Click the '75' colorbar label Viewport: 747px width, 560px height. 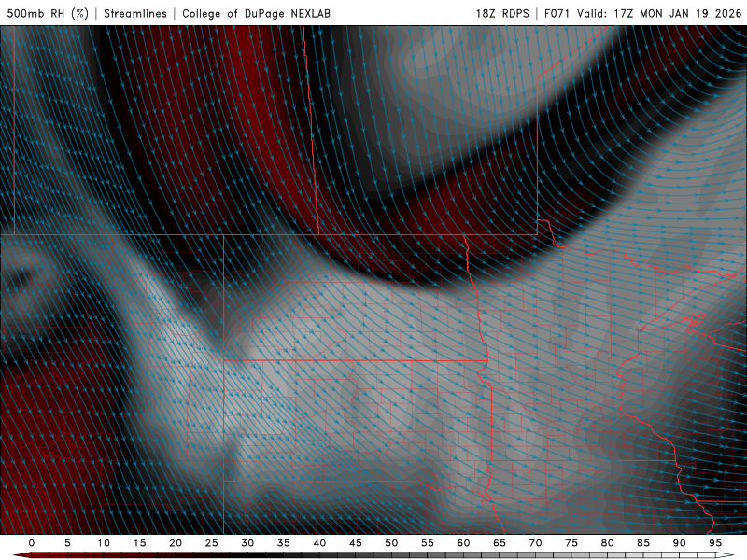pos(571,543)
